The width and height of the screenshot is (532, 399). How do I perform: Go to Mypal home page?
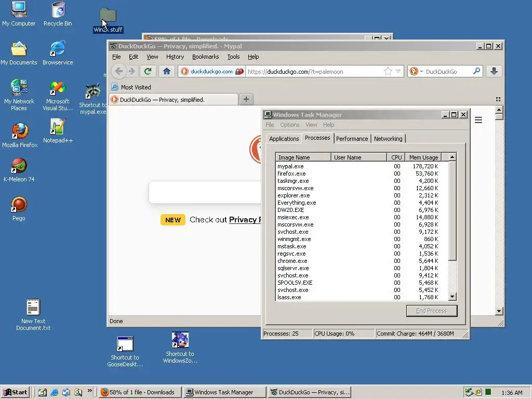pyautogui.click(x=167, y=71)
